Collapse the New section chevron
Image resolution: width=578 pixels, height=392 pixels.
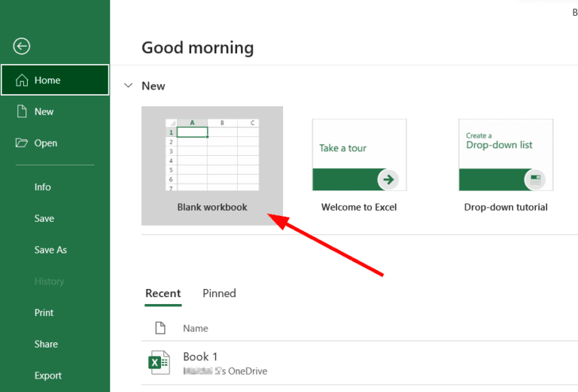pyautogui.click(x=128, y=86)
